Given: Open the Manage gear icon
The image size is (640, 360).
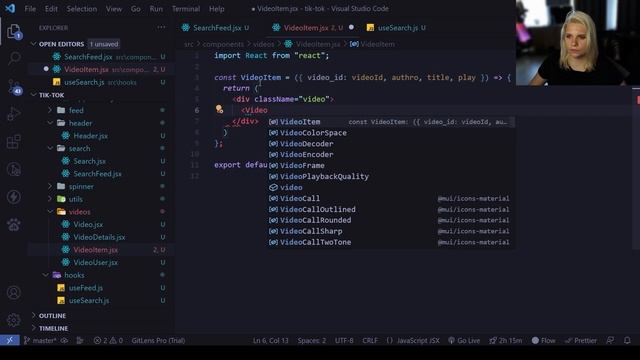Looking at the screenshot, I should [13, 320].
